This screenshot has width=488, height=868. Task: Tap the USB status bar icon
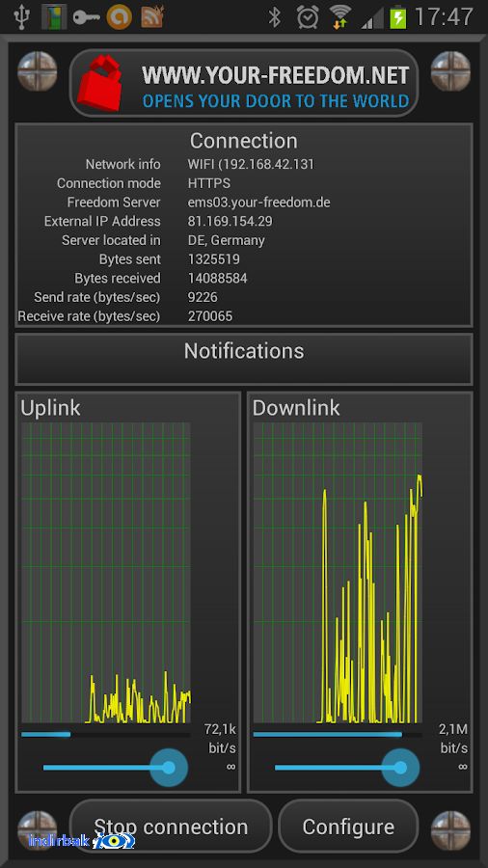point(22,16)
